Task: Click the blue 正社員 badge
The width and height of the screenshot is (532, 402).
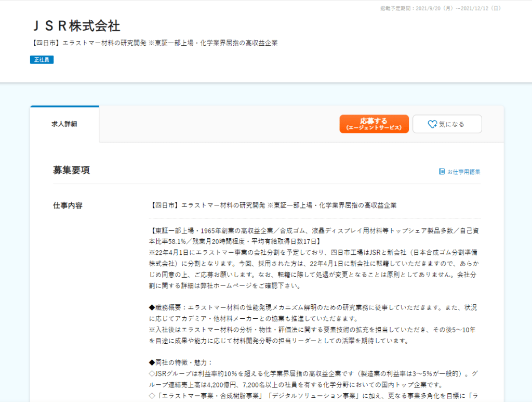Action: [42, 60]
